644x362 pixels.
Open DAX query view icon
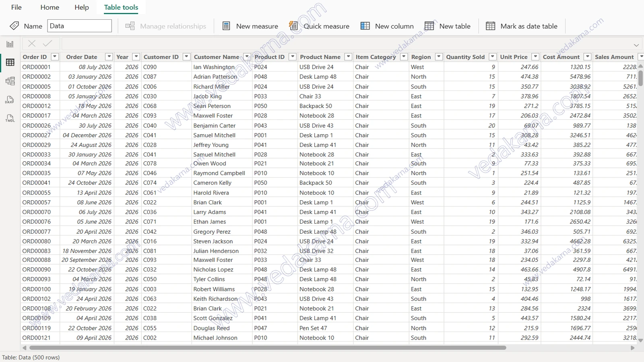(10, 100)
